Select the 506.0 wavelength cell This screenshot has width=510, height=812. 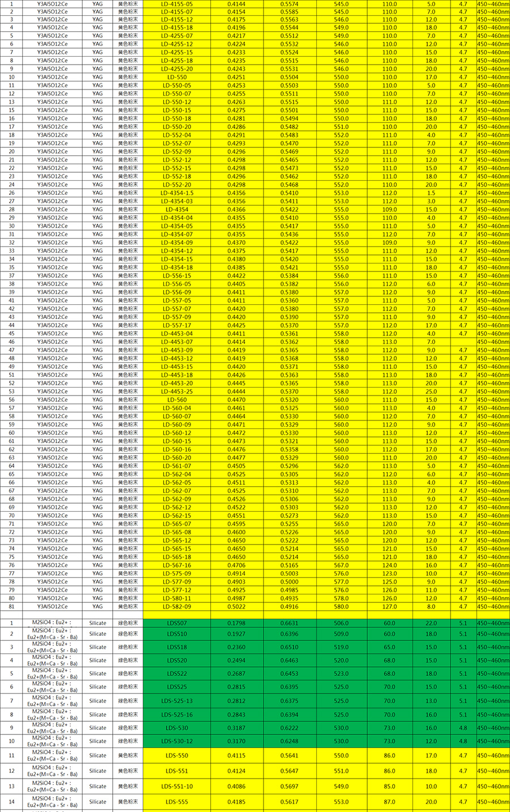341,623
